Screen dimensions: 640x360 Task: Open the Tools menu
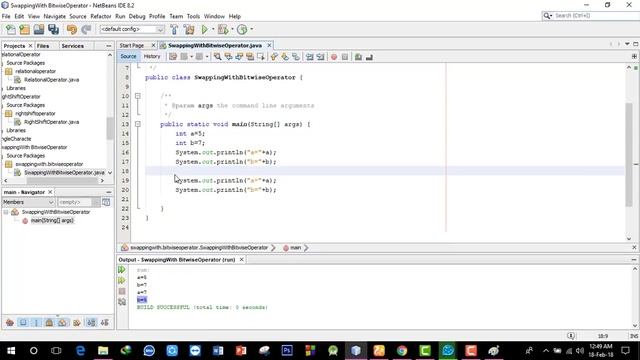(x=193, y=16)
